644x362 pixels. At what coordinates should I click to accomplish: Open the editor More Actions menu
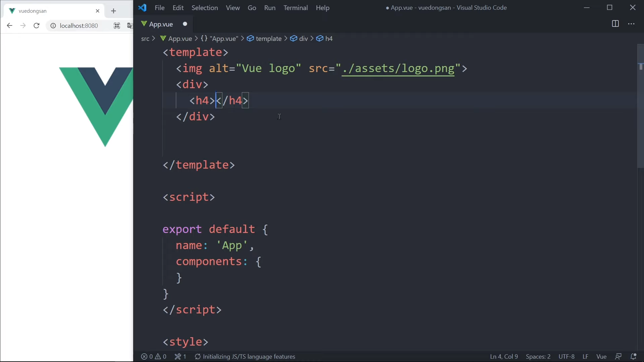click(x=631, y=24)
